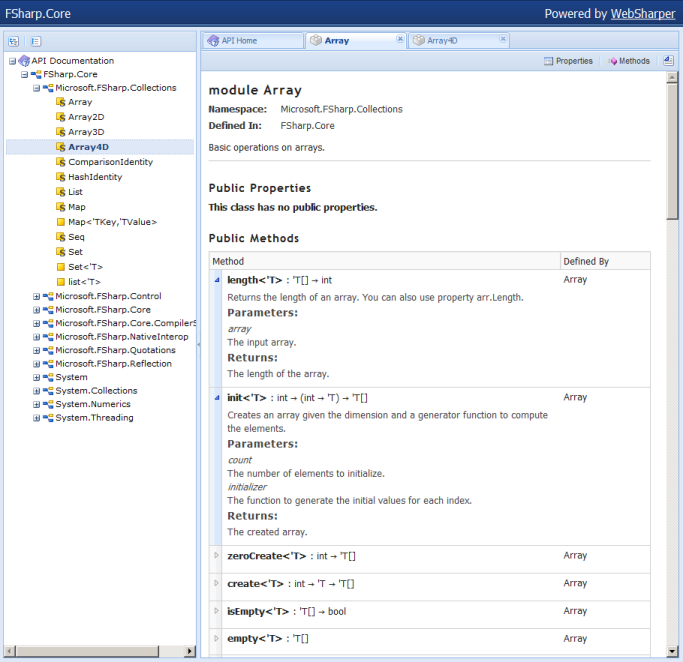Expand the Microsoft.FSharp.Reflection namespace
The width and height of the screenshot is (683, 662).
37,364
